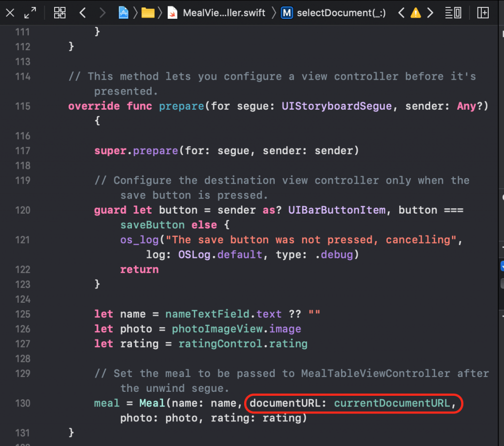
Task: Click UIStoryboardSegue type on line 115
Action: tap(337, 106)
